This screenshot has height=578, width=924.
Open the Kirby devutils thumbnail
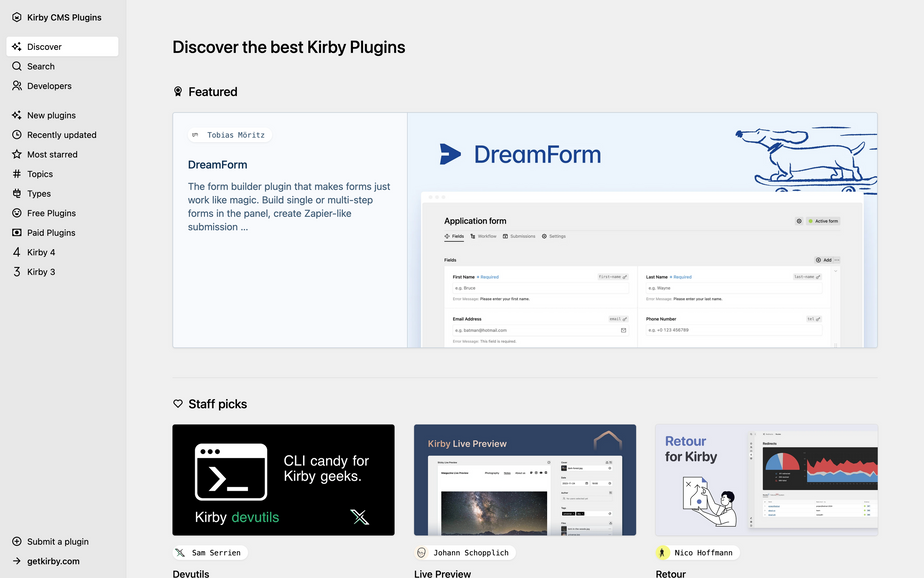coord(283,480)
